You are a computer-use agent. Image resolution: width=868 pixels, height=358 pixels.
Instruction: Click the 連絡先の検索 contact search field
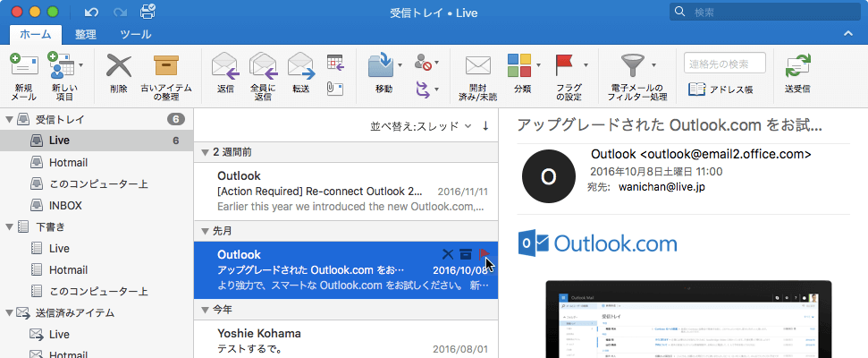pyautogui.click(x=725, y=64)
